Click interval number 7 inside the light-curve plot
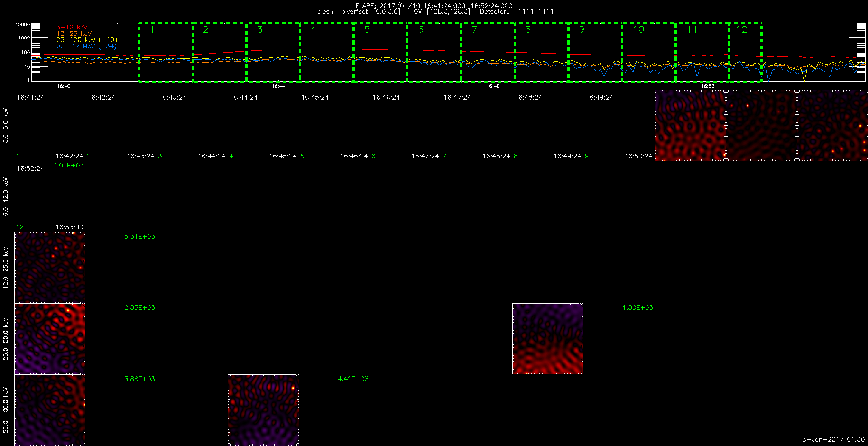This screenshot has height=446, width=868. coord(474,29)
